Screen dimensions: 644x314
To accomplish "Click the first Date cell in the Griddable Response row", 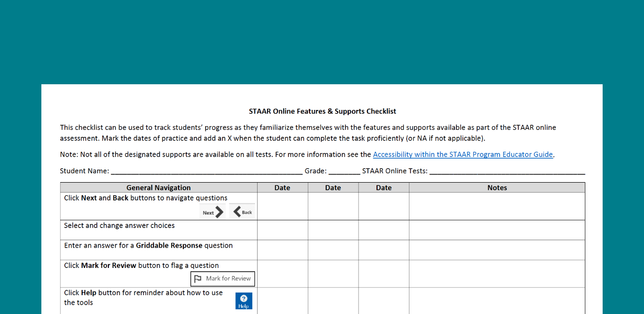I will coord(282,250).
